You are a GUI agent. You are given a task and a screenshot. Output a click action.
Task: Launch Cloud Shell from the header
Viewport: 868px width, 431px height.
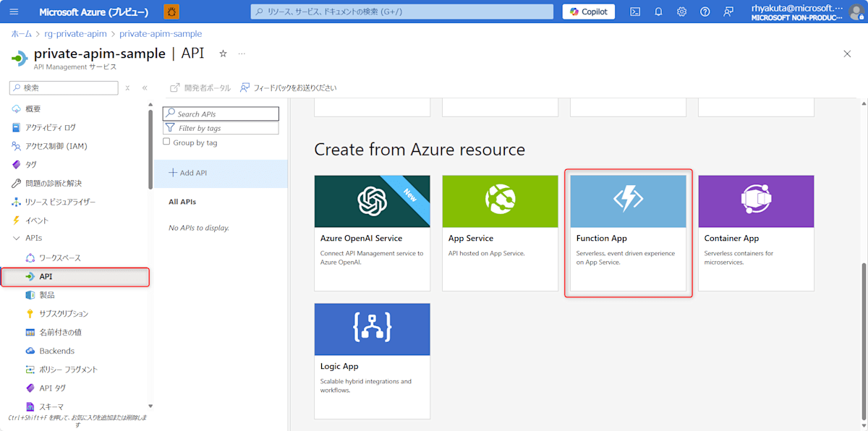(635, 12)
